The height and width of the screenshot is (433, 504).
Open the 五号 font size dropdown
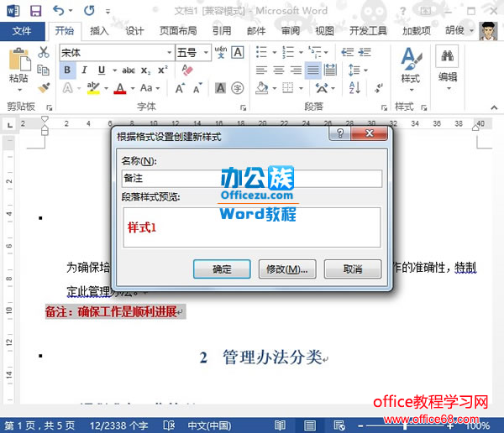click(x=206, y=52)
